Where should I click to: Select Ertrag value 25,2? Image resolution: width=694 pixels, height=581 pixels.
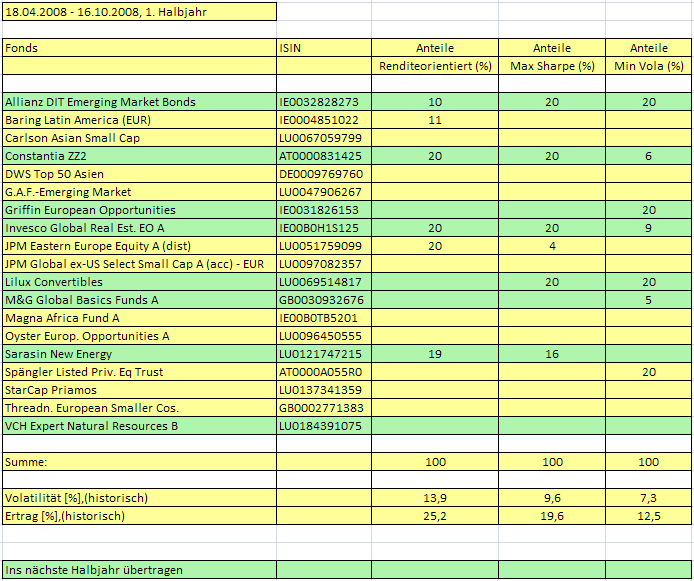pyautogui.click(x=435, y=516)
